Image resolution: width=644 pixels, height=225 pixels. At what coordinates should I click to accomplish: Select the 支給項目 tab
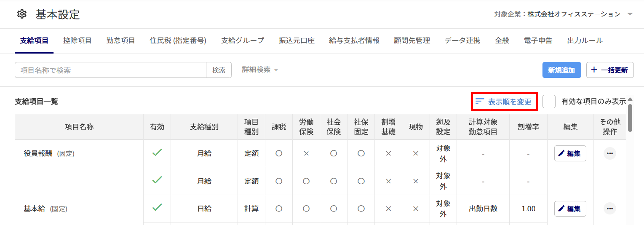click(34, 41)
